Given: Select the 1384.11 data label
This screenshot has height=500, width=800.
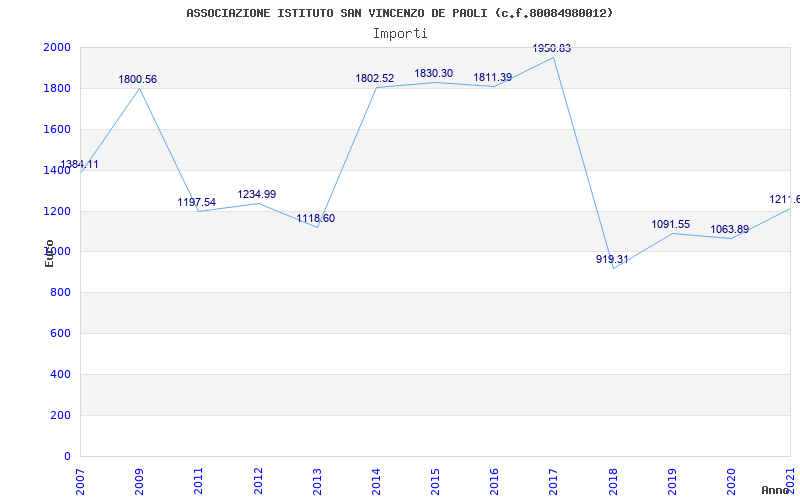Looking at the screenshot, I should (79, 164).
